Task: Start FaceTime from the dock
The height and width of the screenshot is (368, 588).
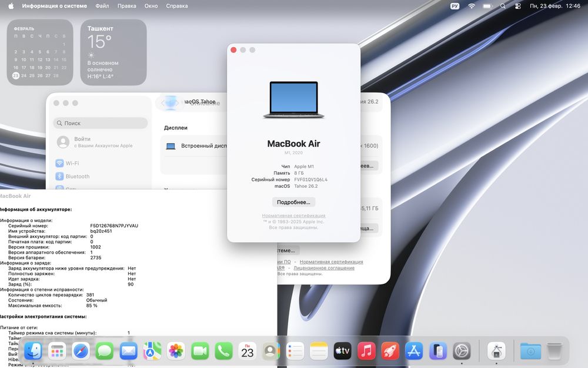Action: tap(200, 352)
